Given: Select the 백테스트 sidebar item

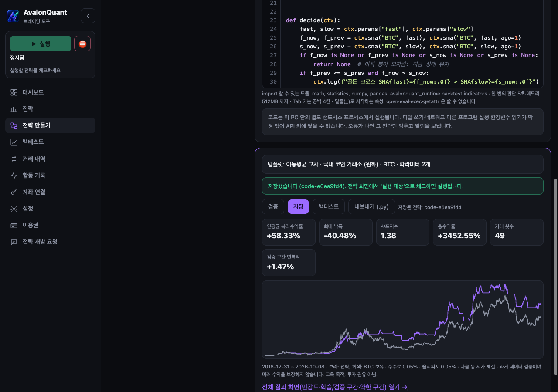Looking at the screenshot, I should click(x=50, y=142).
